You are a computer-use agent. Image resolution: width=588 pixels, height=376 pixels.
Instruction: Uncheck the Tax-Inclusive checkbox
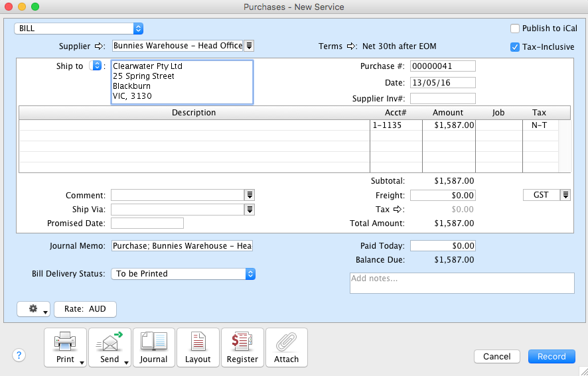click(515, 47)
